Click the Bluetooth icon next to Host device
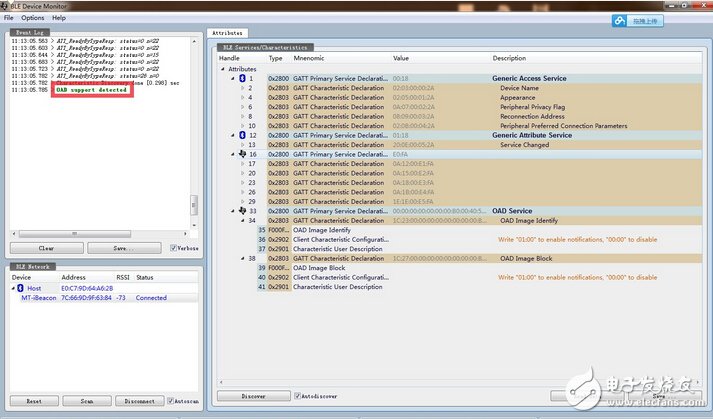Screen dimensions: 713x419 tap(20, 287)
